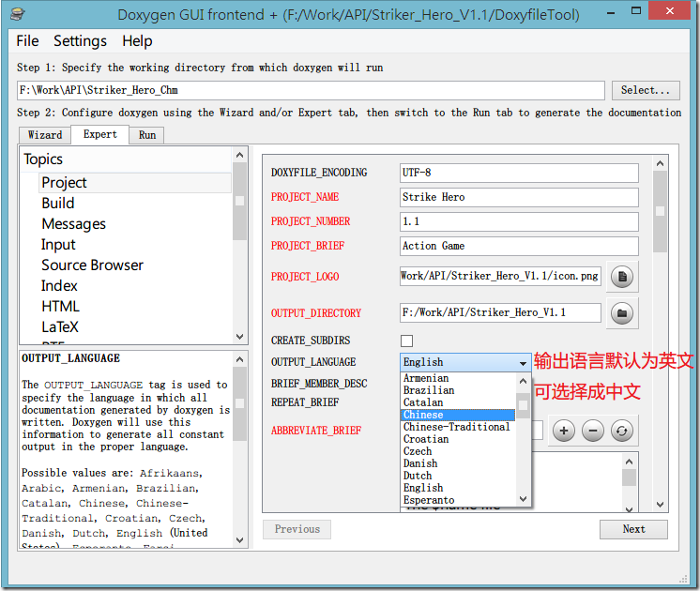Click the working directory path field
The height and width of the screenshot is (591, 700).
point(311,90)
